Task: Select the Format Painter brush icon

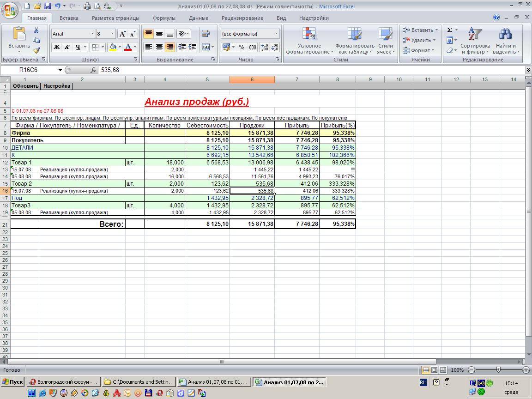Action: point(36,50)
